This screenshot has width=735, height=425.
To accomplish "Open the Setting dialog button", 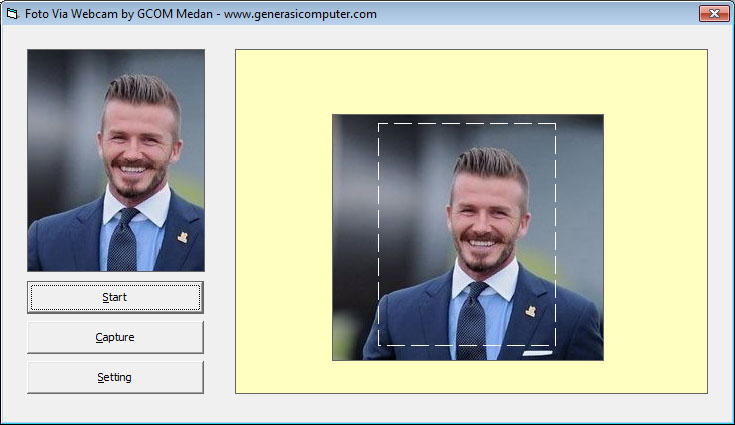I will pyautogui.click(x=115, y=377).
